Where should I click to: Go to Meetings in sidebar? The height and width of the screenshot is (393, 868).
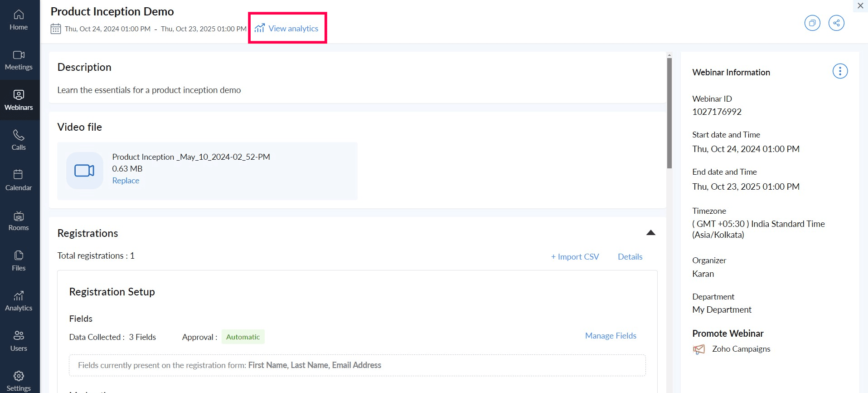[19, 60]
